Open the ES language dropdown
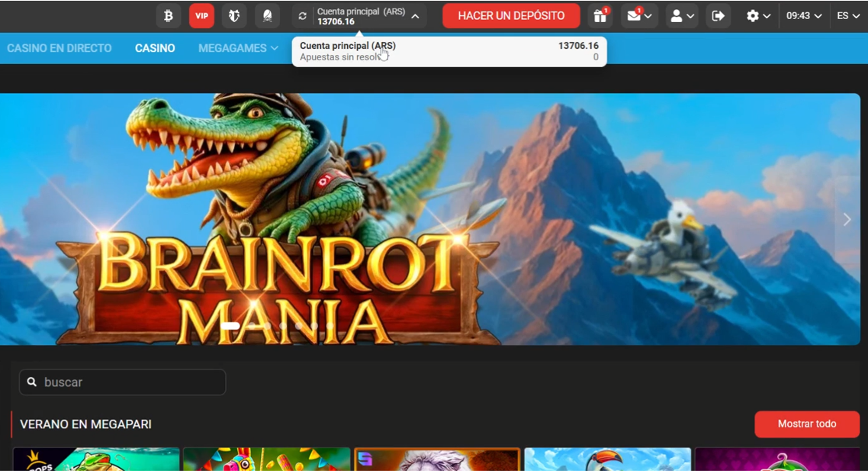 [x=848, y=16]
